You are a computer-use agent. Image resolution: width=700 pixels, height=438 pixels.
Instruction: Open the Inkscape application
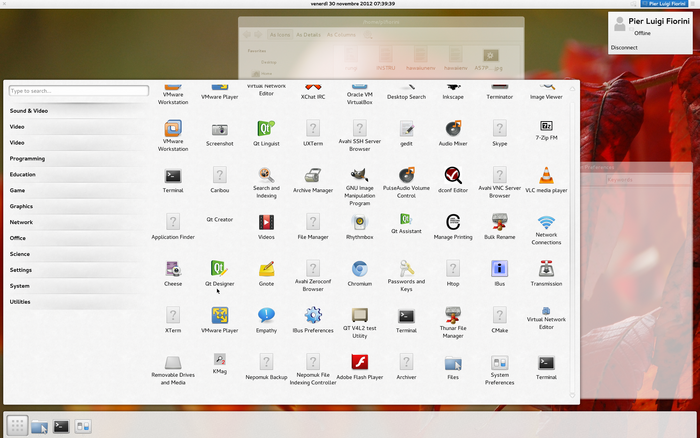coord(452,88)
